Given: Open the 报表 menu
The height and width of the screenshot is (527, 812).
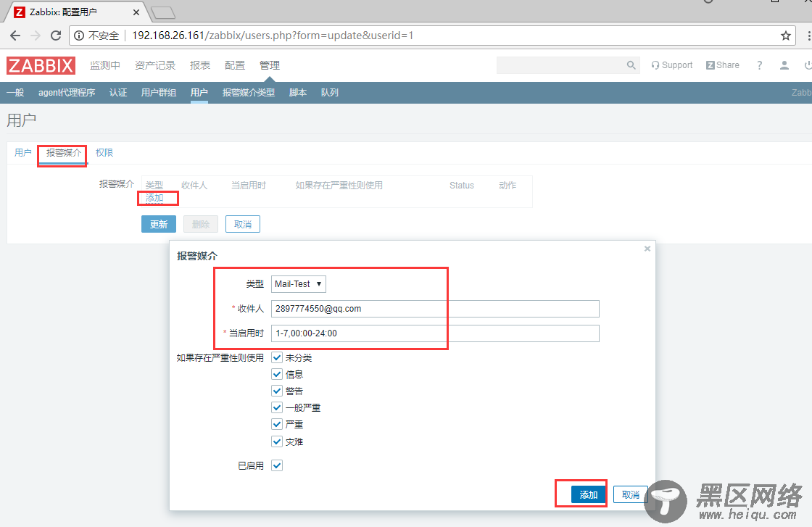Looking at the screenshot, I should pyautogui.click(x=200, y=65).
